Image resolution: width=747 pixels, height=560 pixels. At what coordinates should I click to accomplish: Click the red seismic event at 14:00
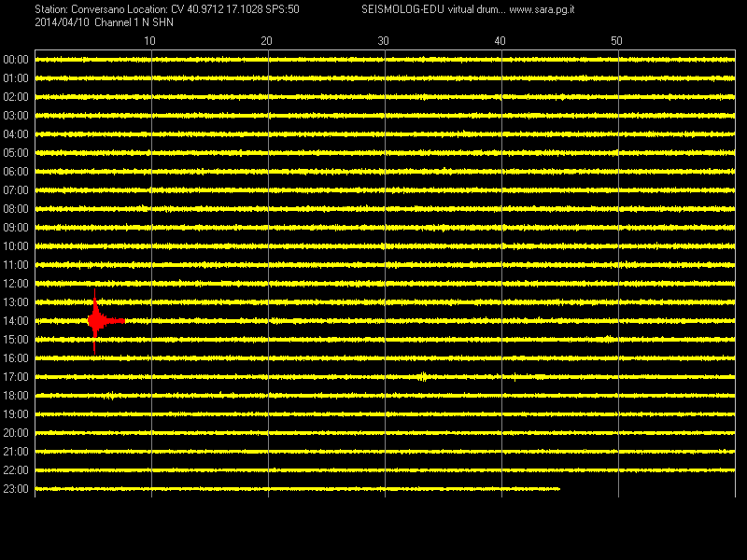[x=106, y=321]
